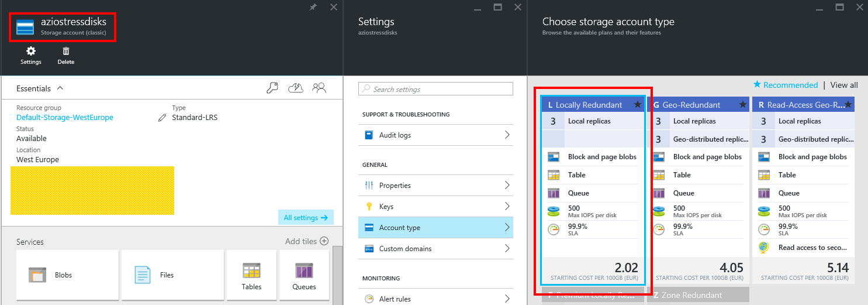Click the View all link

click(844, 85)
